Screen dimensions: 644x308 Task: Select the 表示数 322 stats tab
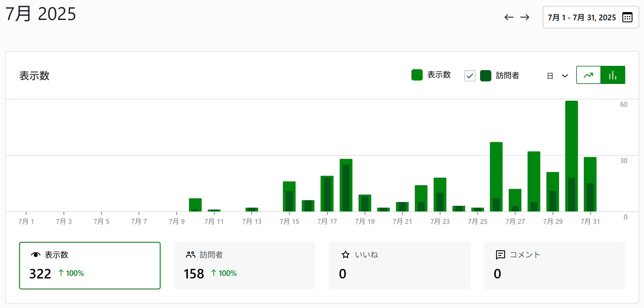(x=90, y=265)
